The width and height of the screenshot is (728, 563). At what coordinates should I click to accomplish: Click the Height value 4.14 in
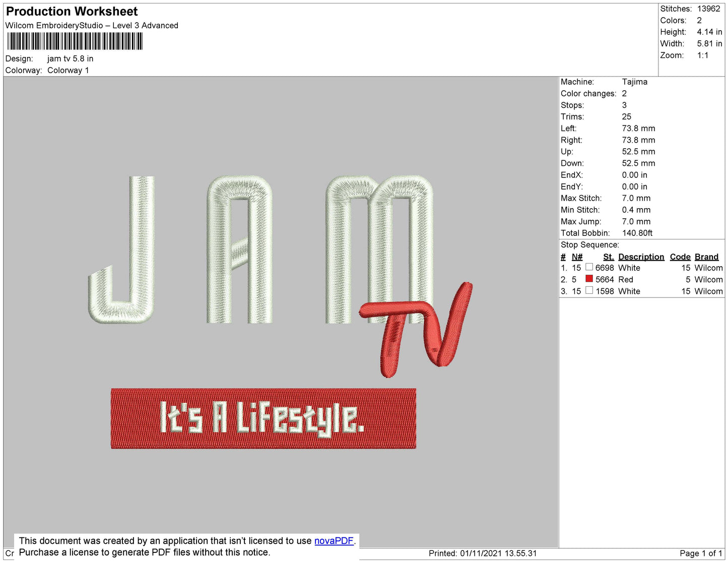tap(709, 32)
